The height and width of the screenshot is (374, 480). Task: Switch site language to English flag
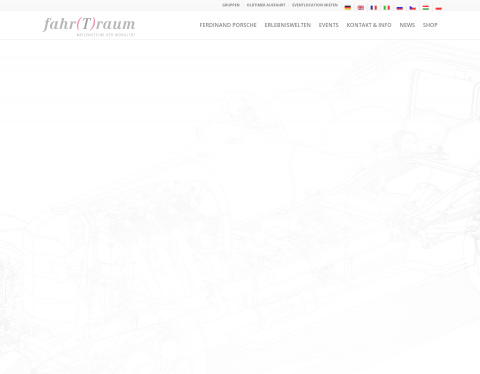click(x=361, y=8)
